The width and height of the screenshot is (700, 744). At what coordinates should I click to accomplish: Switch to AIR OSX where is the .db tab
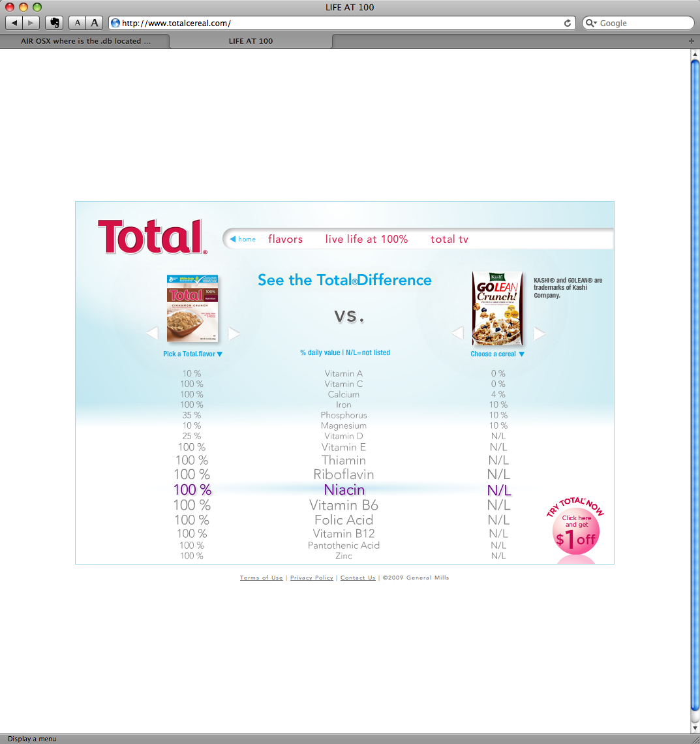coord(85,41)
